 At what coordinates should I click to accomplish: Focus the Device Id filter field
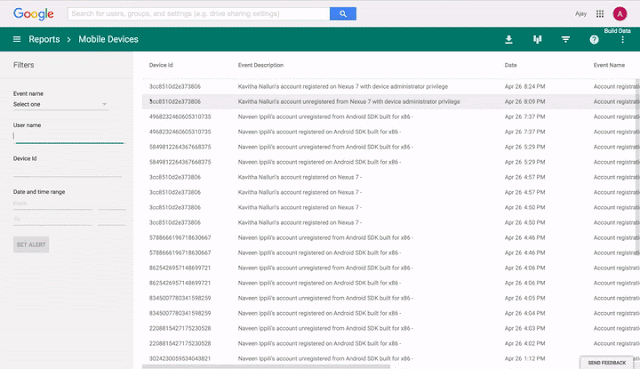click(x=68, y=170)
